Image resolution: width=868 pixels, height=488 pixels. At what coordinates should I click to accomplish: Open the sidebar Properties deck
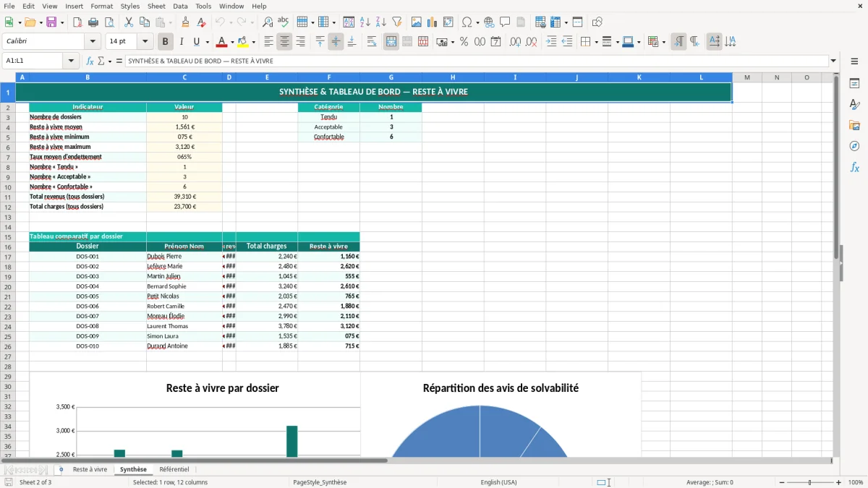click(x=854, y=84)
